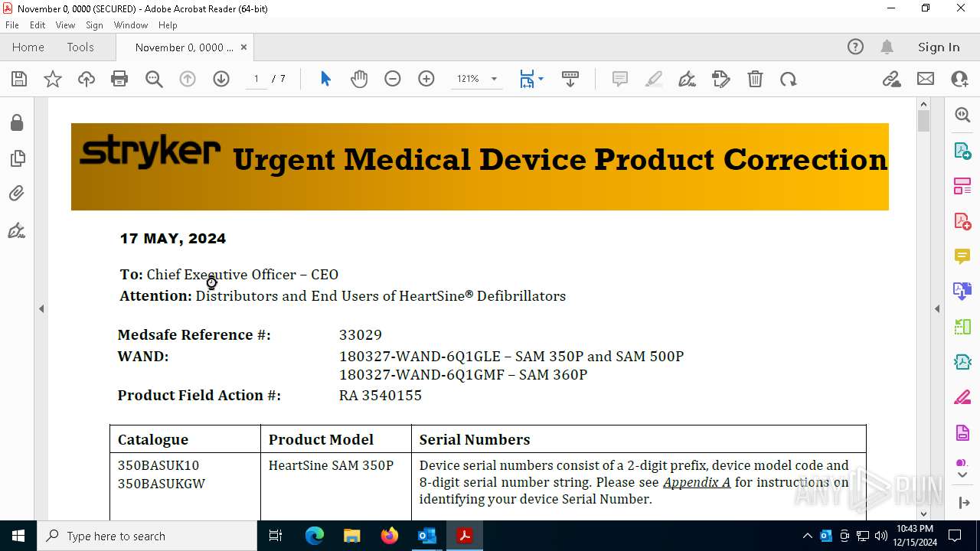Open the File menu

coord(12,25)
